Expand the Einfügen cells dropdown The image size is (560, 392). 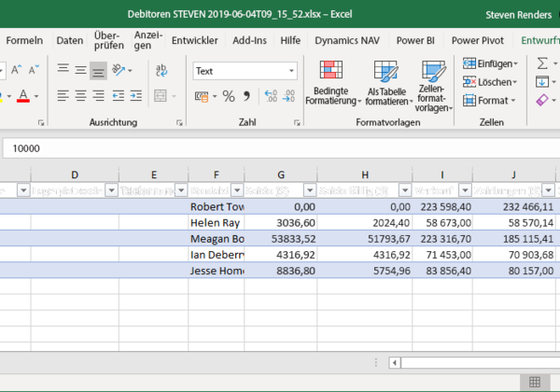(514, 63)
